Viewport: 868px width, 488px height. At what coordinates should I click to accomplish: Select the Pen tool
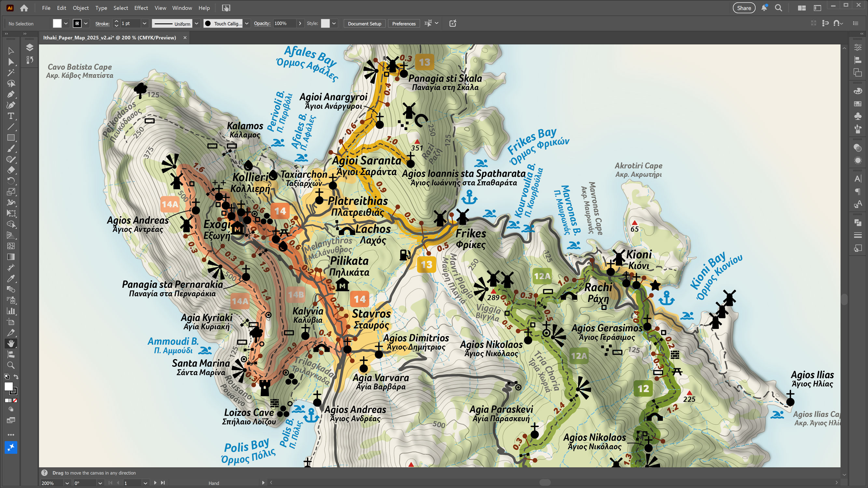(x=11, y=94)
